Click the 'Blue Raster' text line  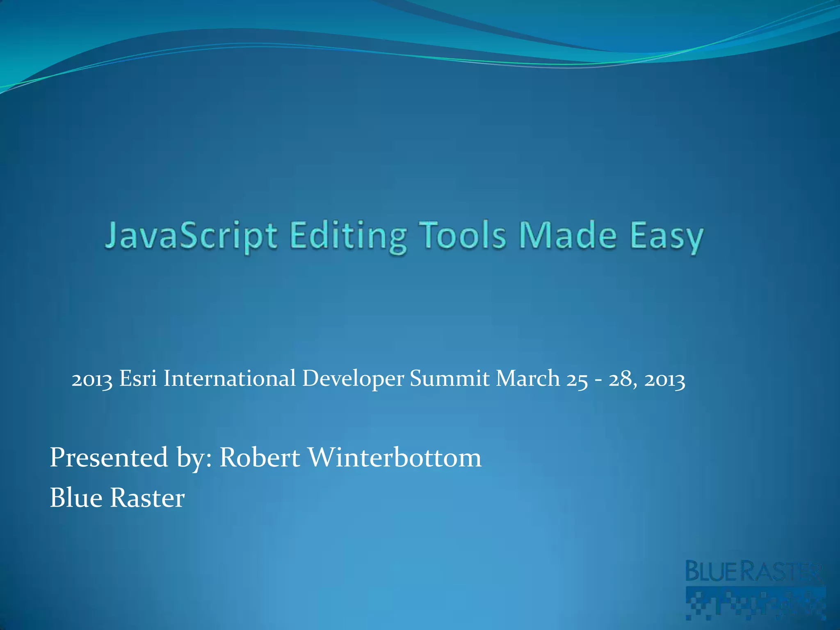[x=117, y=498]
